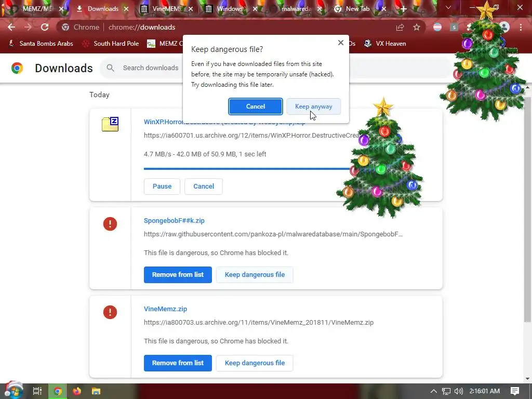This screenshot has width=532, height=399.
Task: Open the VineMemz.zip file link
Action: tap(165, 309)
